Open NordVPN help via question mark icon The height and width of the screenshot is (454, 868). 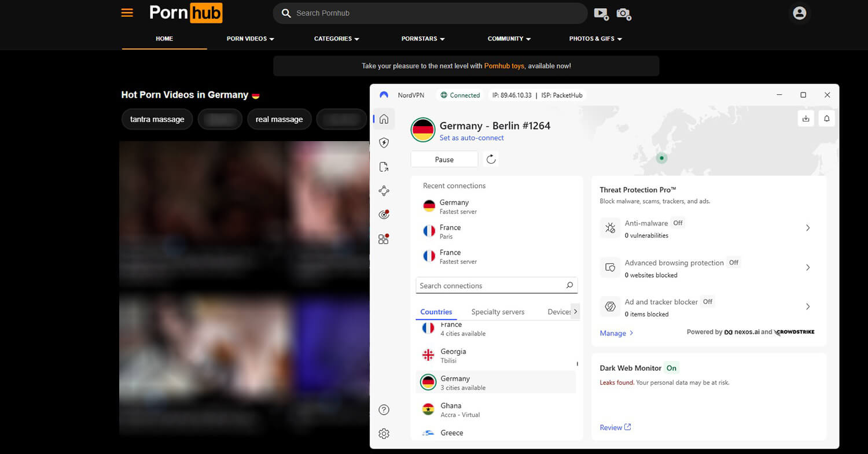click(x=384, y=409)
